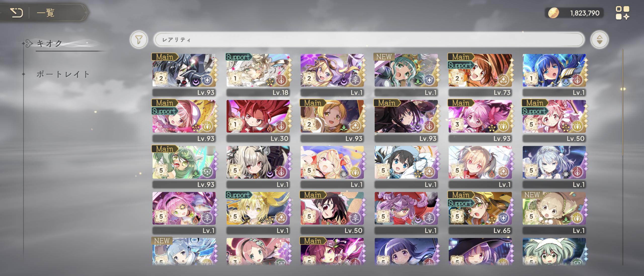Open the red-haired Lv.30 card
Screen dimensions: 644x276
pos(258,121)
